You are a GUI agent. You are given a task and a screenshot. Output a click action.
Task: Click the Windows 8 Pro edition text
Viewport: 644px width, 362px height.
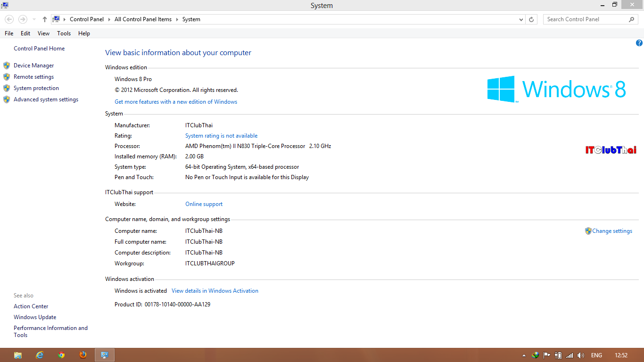click(133, 79)
